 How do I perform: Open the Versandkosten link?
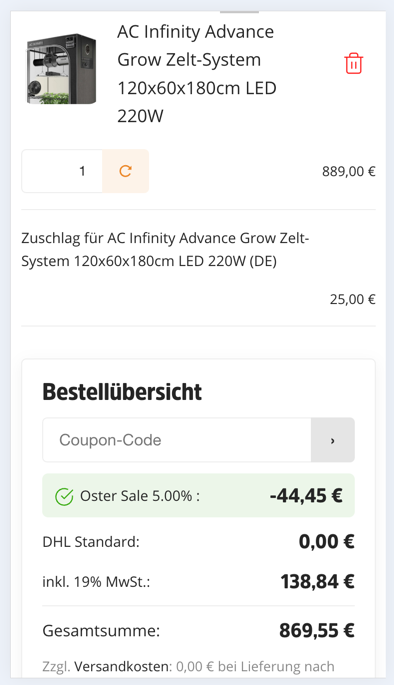point(121,667)
